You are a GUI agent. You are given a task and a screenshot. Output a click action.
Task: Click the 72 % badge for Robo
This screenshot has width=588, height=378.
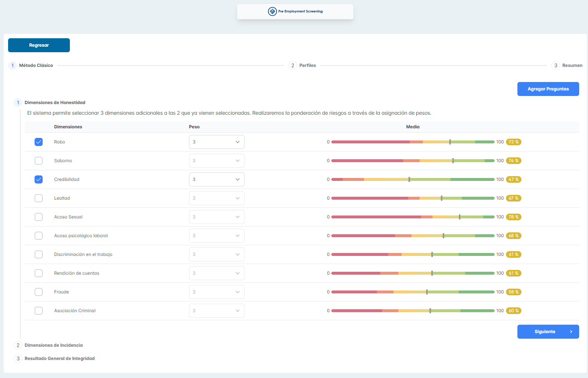click(x=513, y=142)
